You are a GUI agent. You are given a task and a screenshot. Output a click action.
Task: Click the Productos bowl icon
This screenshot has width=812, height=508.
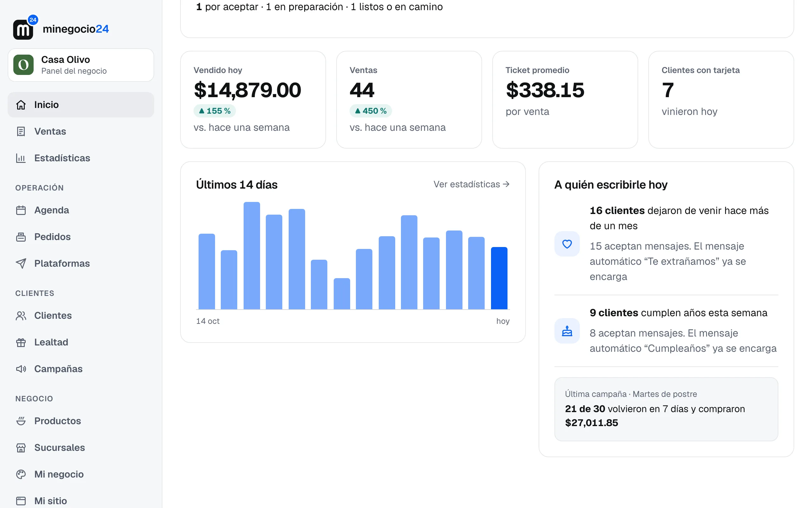tap(21, 421)
